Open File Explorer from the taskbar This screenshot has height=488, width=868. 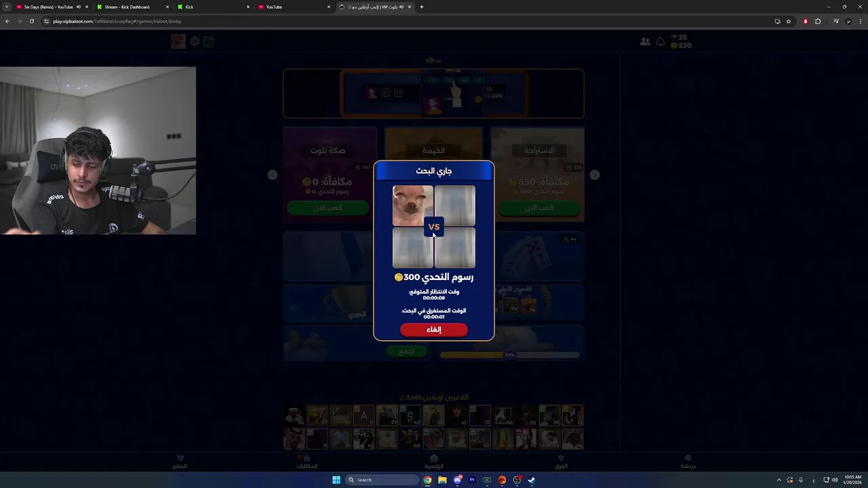(x=442, y=480)
